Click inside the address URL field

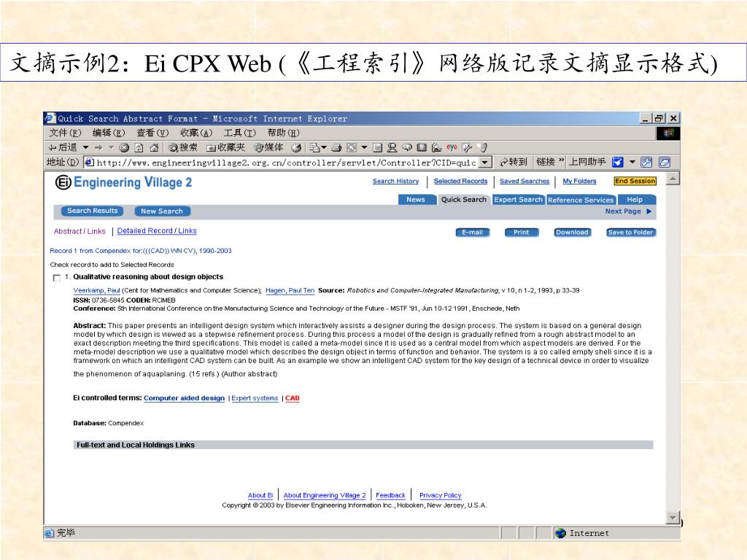click(286, 163)
